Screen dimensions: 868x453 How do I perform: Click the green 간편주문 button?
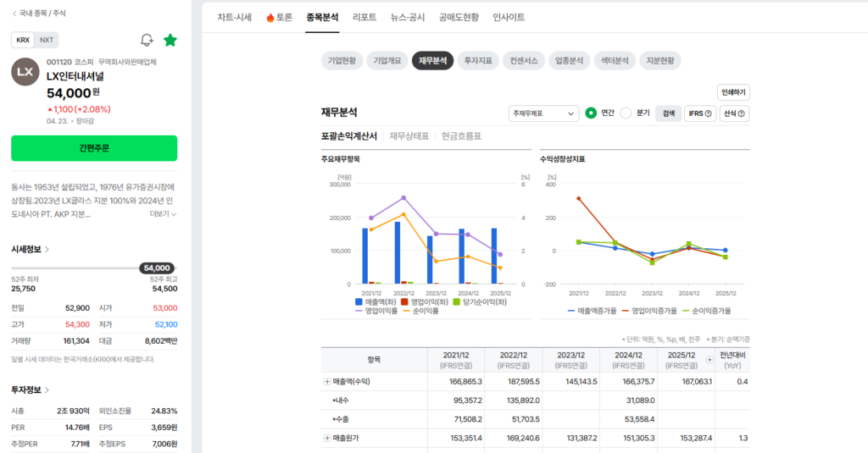(94, 148)
